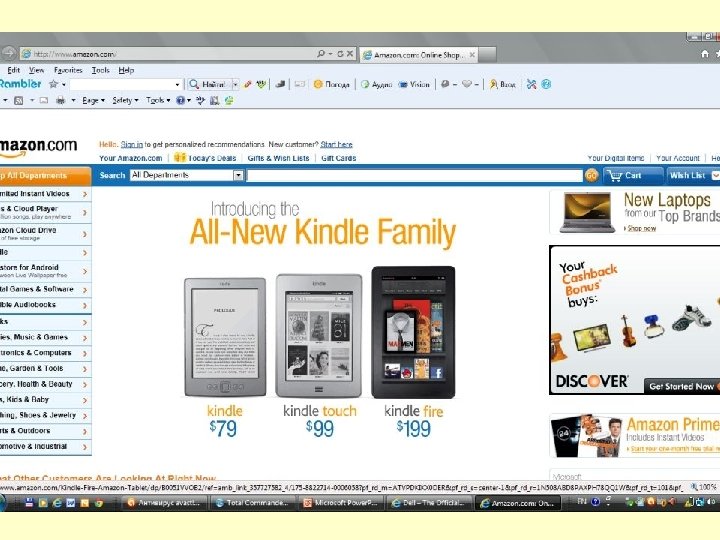Viewport: 720px width, 540px height.
Task: Click the Sign in link
Action: (132, 144)
